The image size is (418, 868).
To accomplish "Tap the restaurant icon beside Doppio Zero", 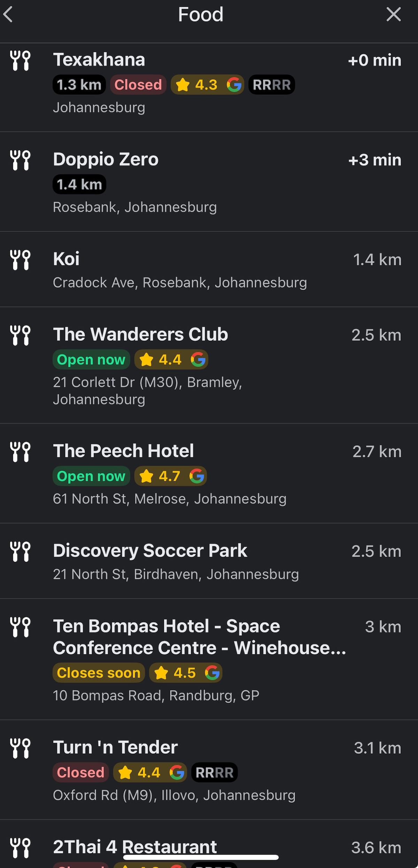I will click(20, 160).
